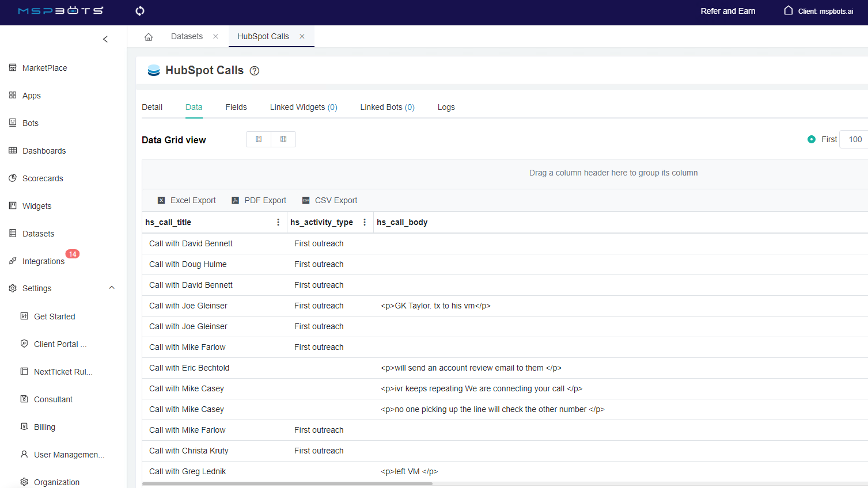
Task: Click the Datasets sidebar icon
Action: (13, 233)
